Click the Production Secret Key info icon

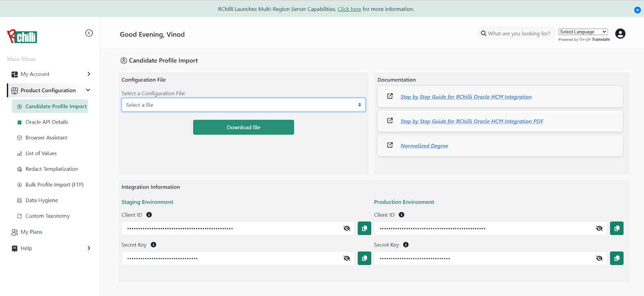point(406,245)
